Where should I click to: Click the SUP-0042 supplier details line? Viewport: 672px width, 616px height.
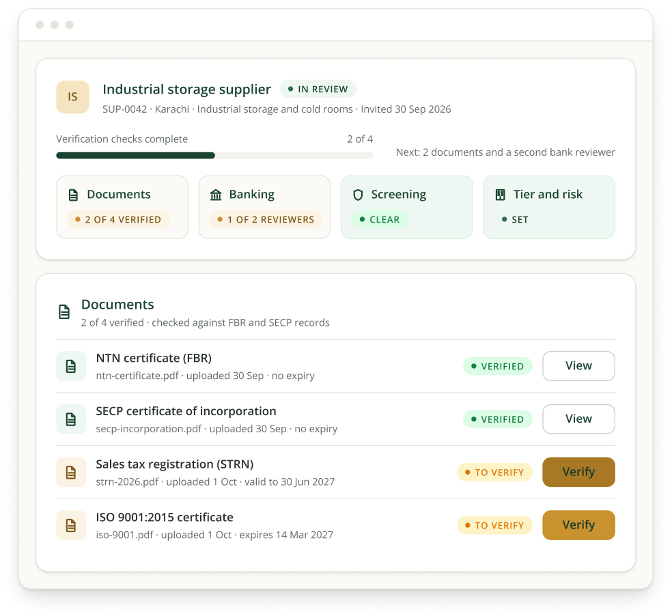[277, 109]
